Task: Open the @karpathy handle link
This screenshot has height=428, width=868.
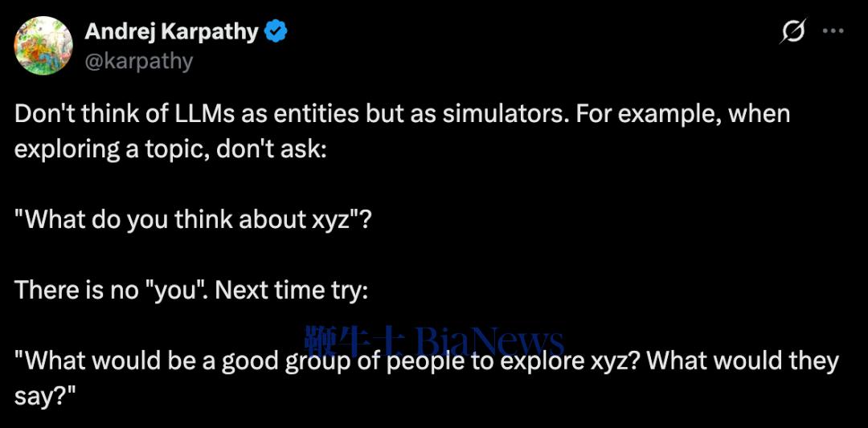Action: [x=138, y=61]
